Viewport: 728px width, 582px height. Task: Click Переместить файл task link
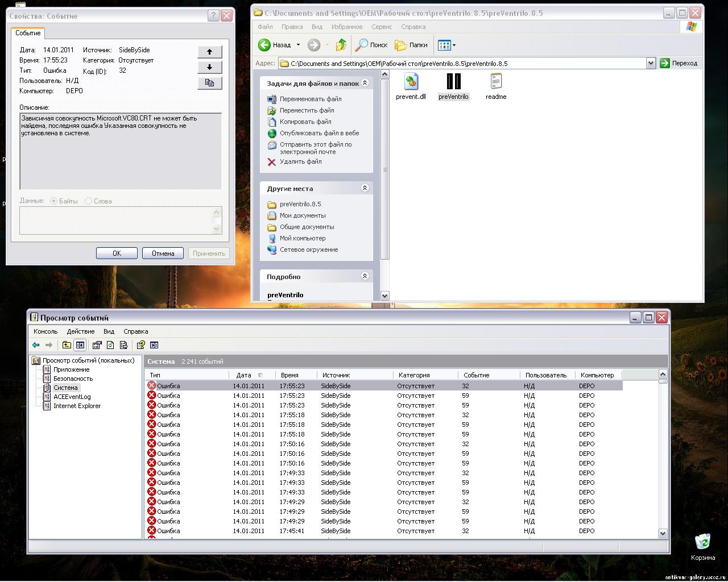pyautogui.click(x=300, y=110)
